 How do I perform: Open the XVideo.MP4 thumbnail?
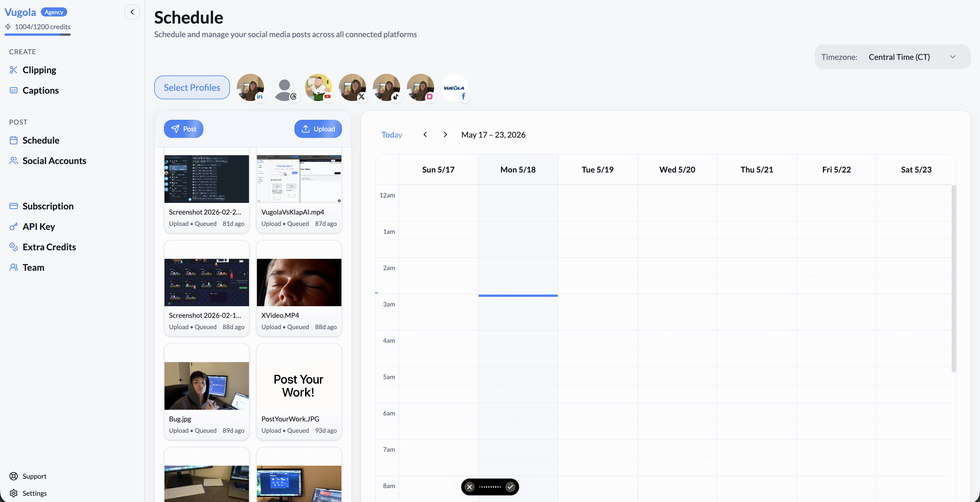click(299, 282)
